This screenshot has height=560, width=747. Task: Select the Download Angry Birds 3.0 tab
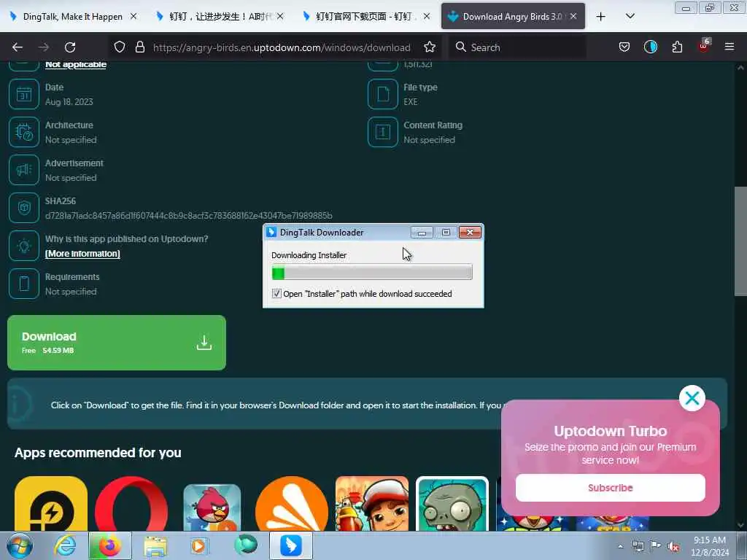(513, 17)
